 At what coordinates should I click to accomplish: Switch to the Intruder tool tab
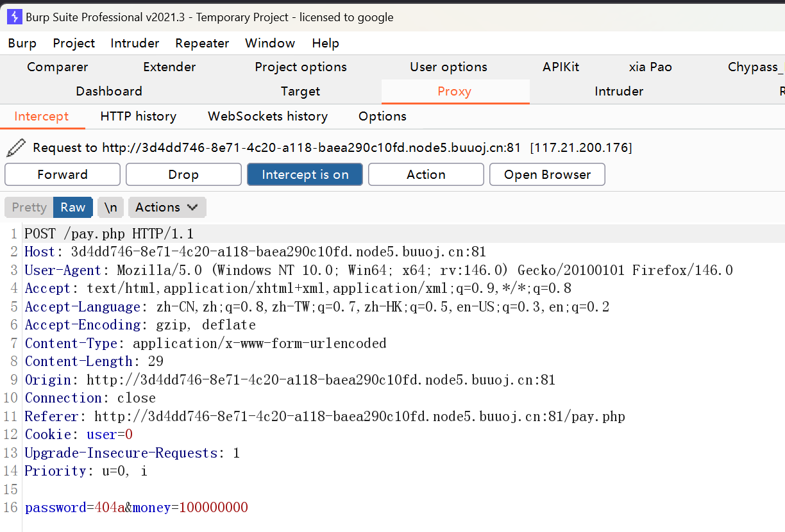619,91
